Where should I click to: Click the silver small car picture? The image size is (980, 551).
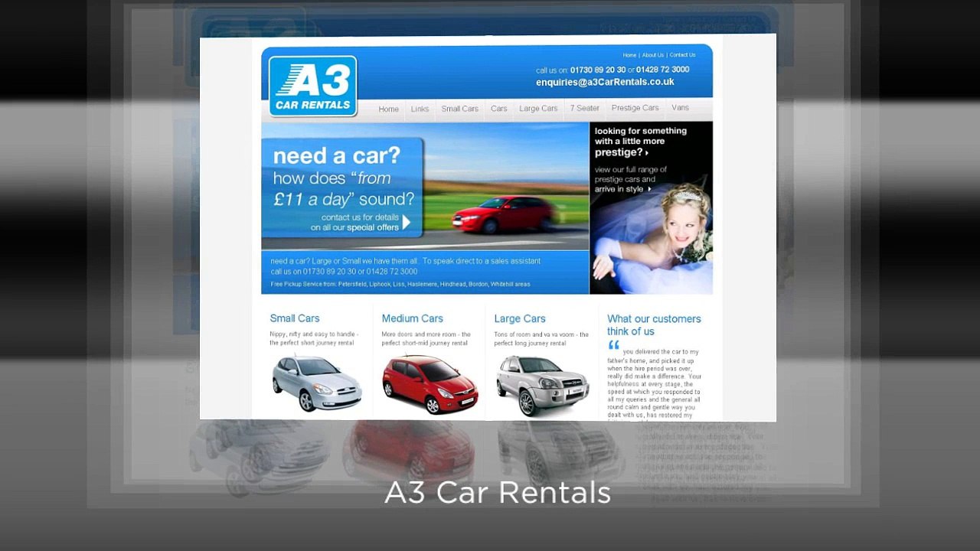(317, 383)
